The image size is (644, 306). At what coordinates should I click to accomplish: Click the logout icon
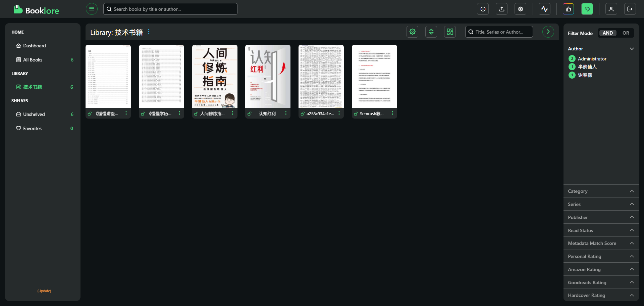coord(630,9)
